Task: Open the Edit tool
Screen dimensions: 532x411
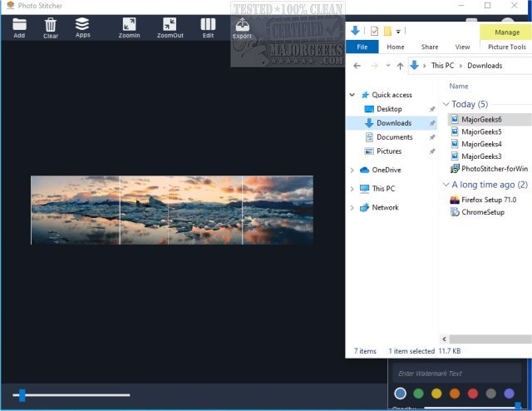Action: point(208,26)
